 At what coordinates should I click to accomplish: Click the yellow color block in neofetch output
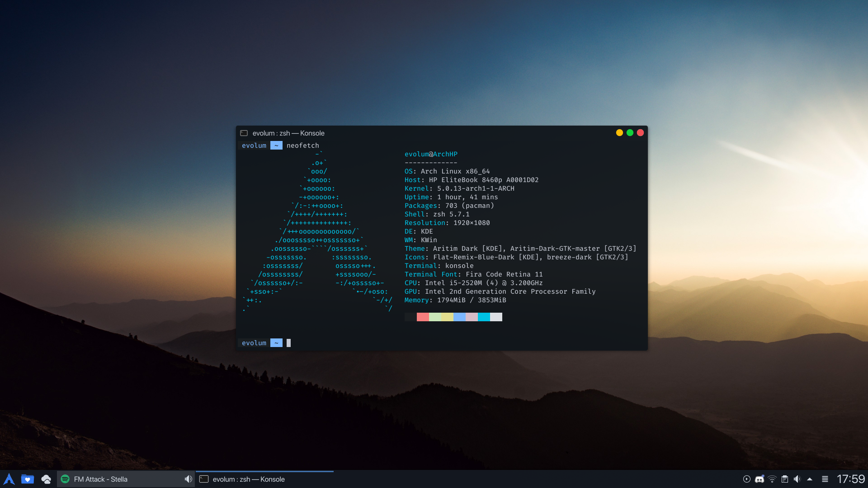[447, 317]
